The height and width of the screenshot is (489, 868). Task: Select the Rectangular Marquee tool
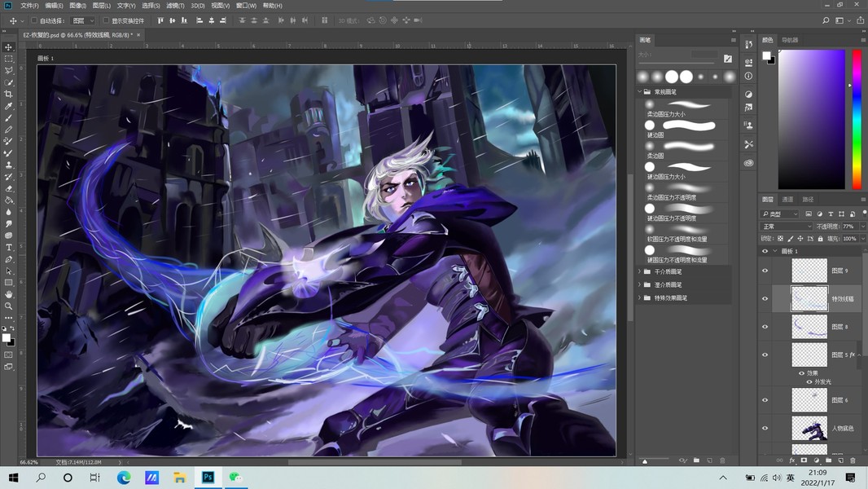(8, 59)
